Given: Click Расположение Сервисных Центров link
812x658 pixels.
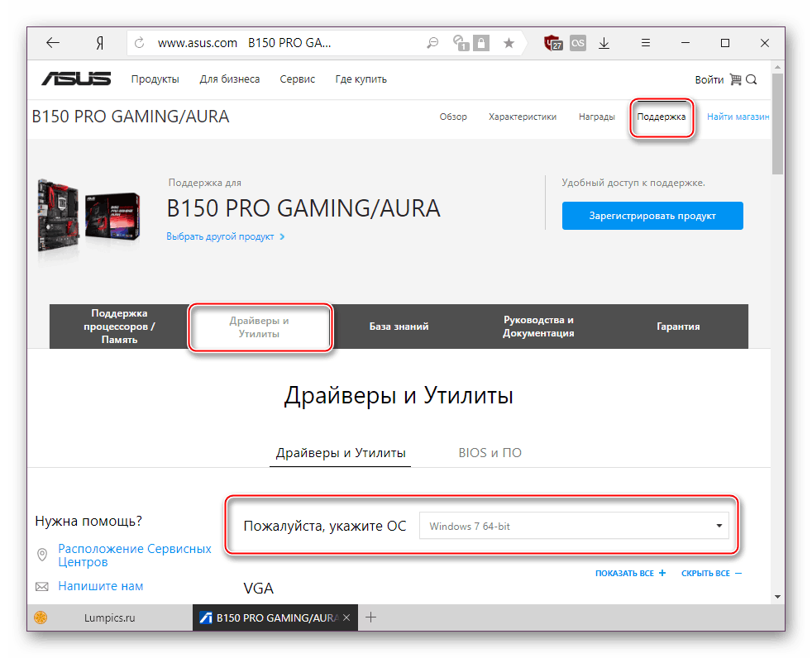Looking at the screenshot, I should (135, 555).
